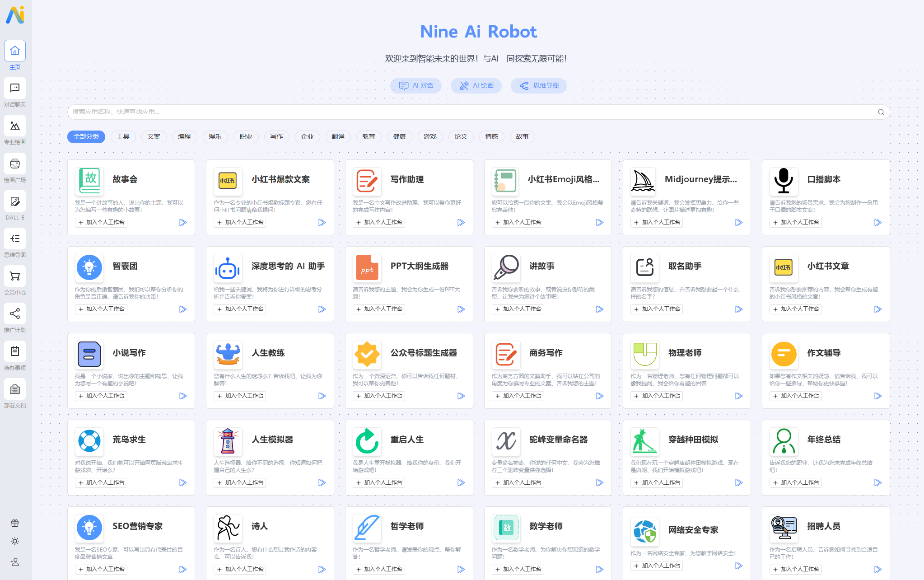This screenshot has height=580, width=924.
Task: Click the search input field
Action: (476, 112)
